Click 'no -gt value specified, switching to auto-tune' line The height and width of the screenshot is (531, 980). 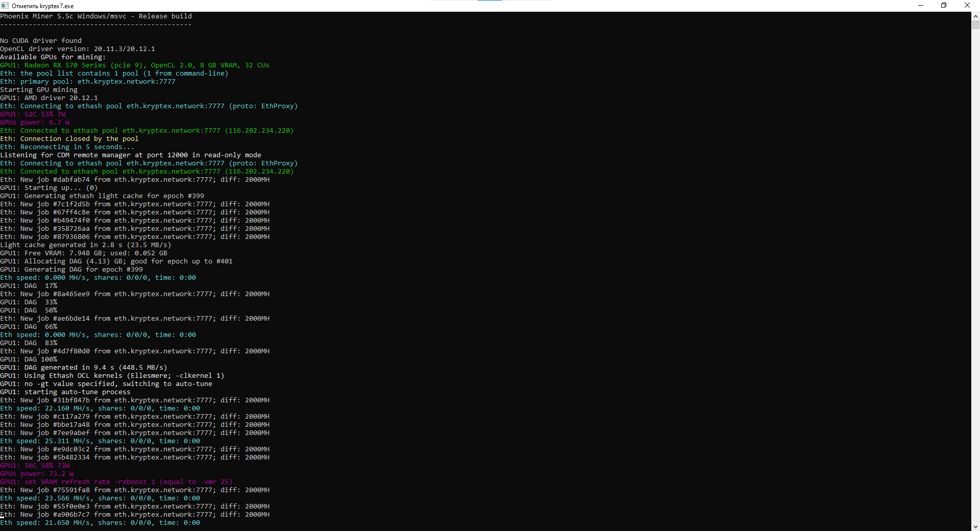pyautogui.click(x=106, y=384)
